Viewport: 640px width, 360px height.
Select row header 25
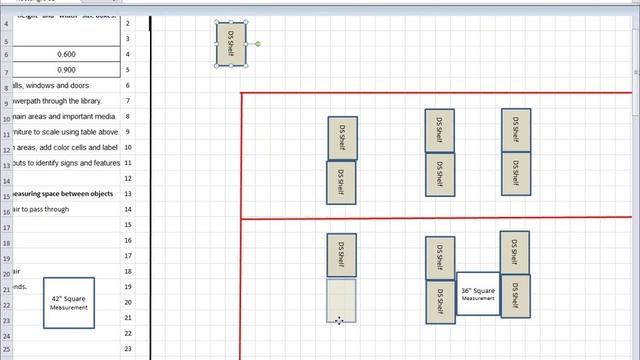click(x=6, y=349)
